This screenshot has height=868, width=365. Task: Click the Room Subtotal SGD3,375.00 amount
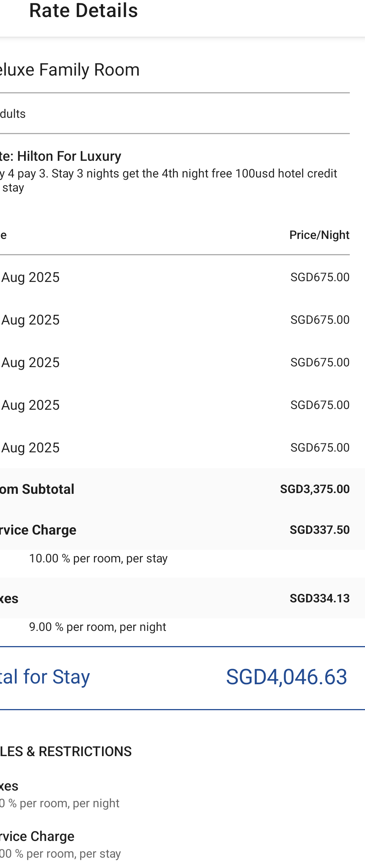[x=315, y=489]
